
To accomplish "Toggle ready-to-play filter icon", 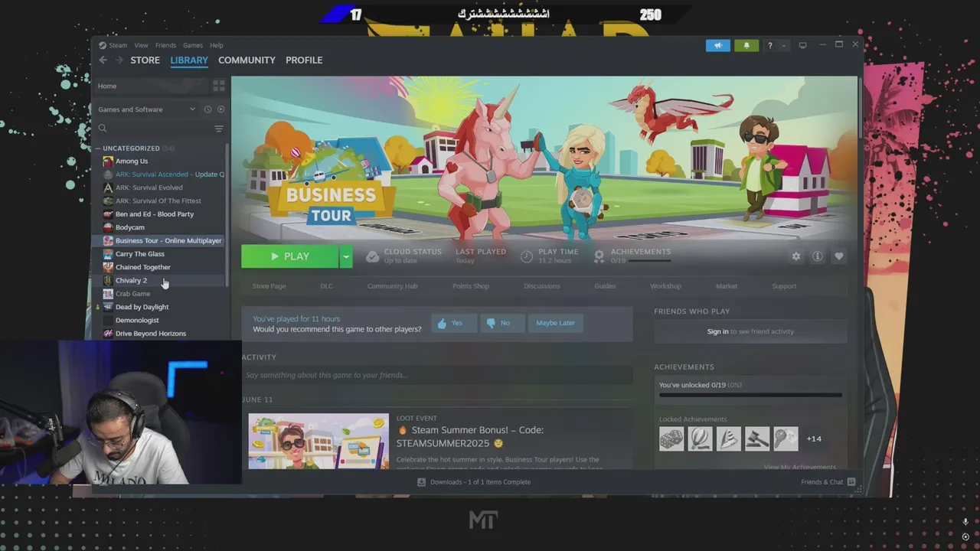I will pyautogui.click(x=220, y=109).
